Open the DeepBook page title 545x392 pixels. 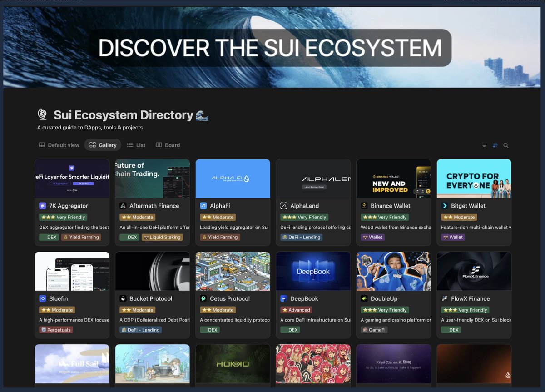(x=304, y=298)
